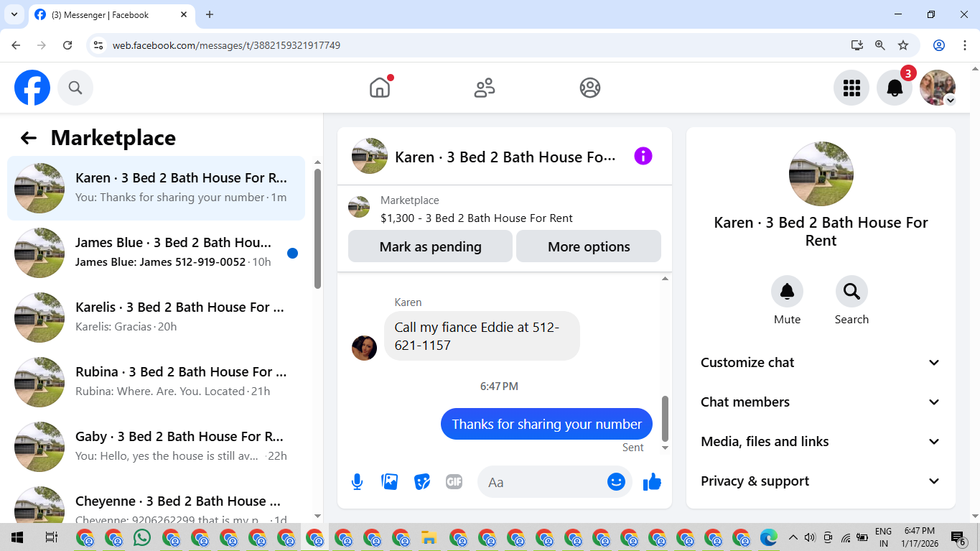
Task: Click the browser address bar URL
Action: [x=226, y=45]
